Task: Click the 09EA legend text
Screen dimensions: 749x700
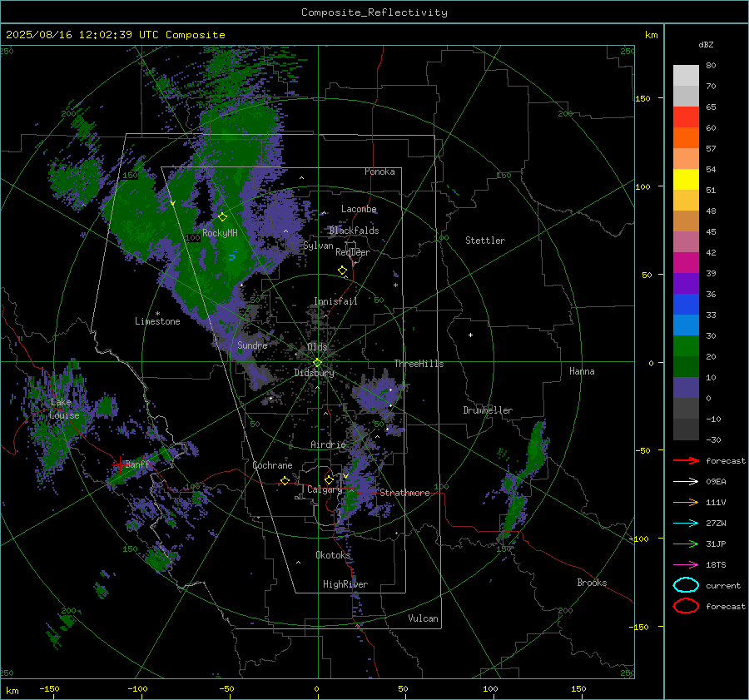Action: pyautogui.click(x=716, y=482)
